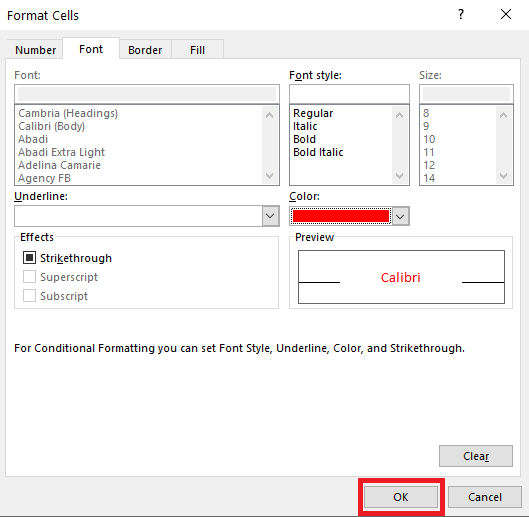Enable the Subscript checkbox
The height and width of the screenshot is (517, 529).
coord(29,296)
